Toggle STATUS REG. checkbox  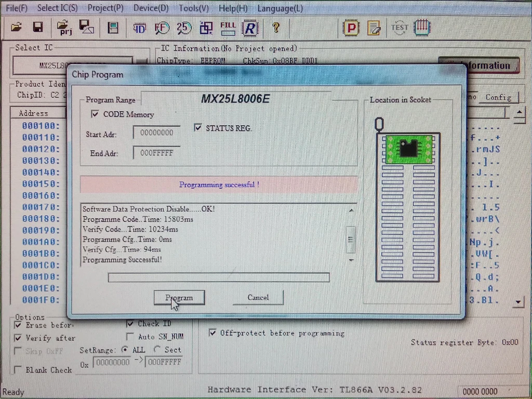pos(198,128)
